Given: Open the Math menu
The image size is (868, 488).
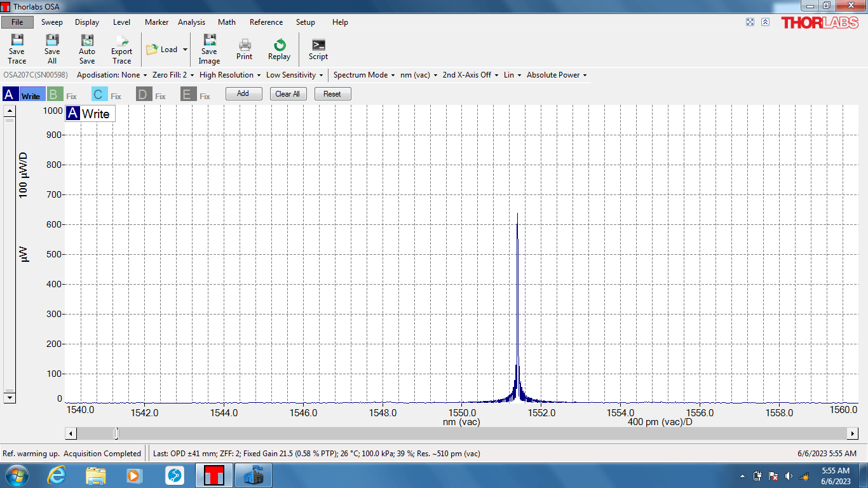Looking at the screenshot, I should click(227, 22).
